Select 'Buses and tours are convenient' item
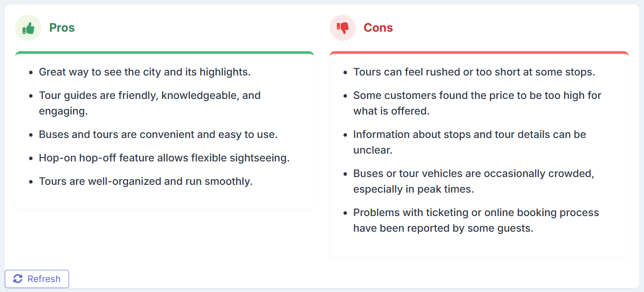The image size is (644, 292). pos(158,135)
